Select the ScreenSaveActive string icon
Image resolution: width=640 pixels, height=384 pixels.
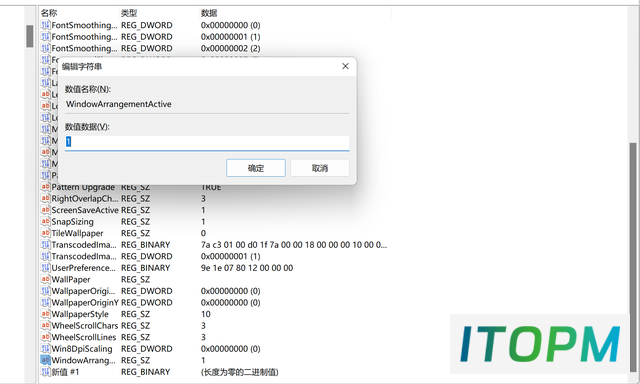pyautogui.click(x=45, y=210)
